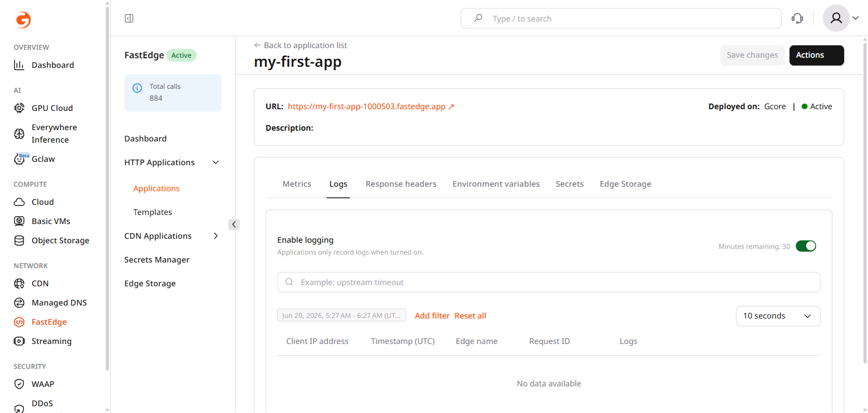Click the magnifier icon in log search
Viewport: 868px width, 413px height.
click(289, 282)
